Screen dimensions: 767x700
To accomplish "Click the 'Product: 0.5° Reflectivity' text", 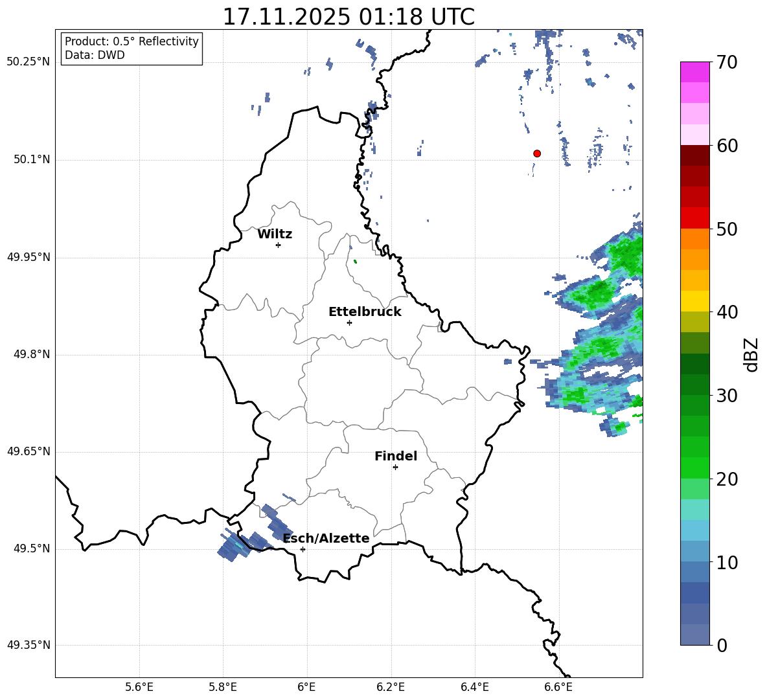I will point(132,41).
